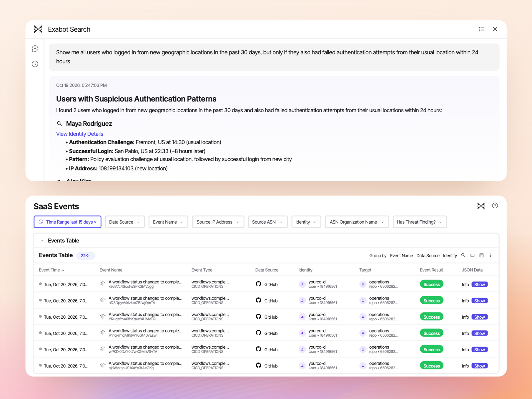532x399 pixels.
Task: Open the Event Name filter dropdown
Action: 168,222
